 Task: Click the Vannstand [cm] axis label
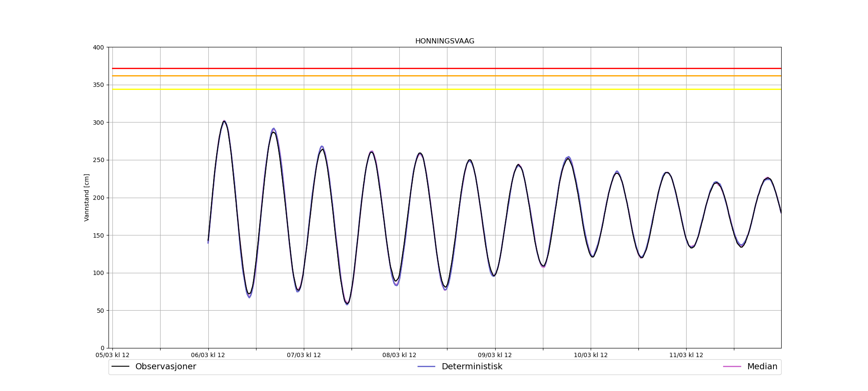[87, 198]
